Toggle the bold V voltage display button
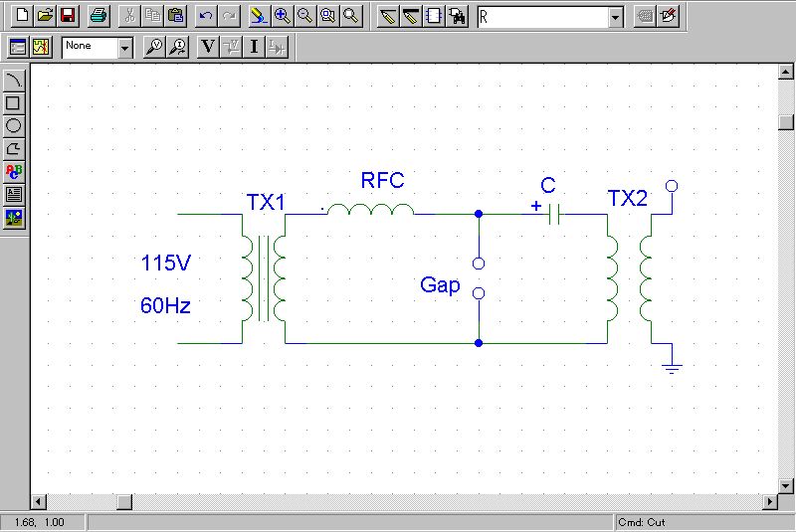This screenshot has width=796, height=532. [207, 47]
